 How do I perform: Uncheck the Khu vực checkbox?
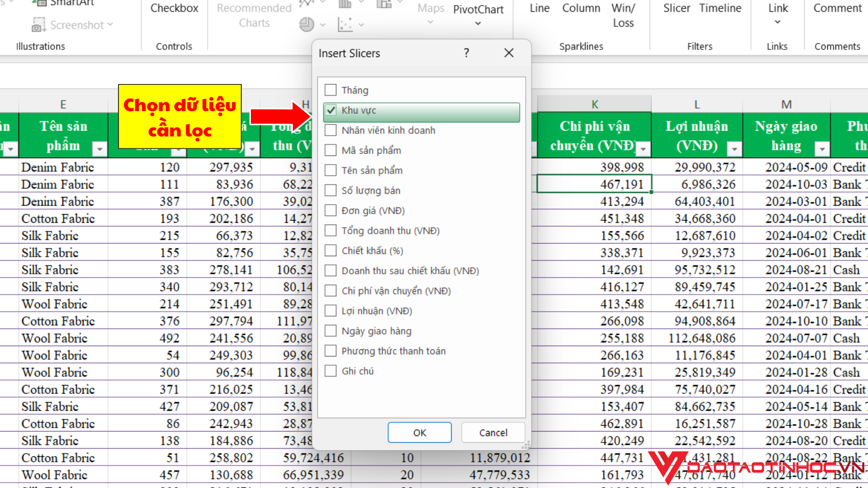(x=331, y=110)
